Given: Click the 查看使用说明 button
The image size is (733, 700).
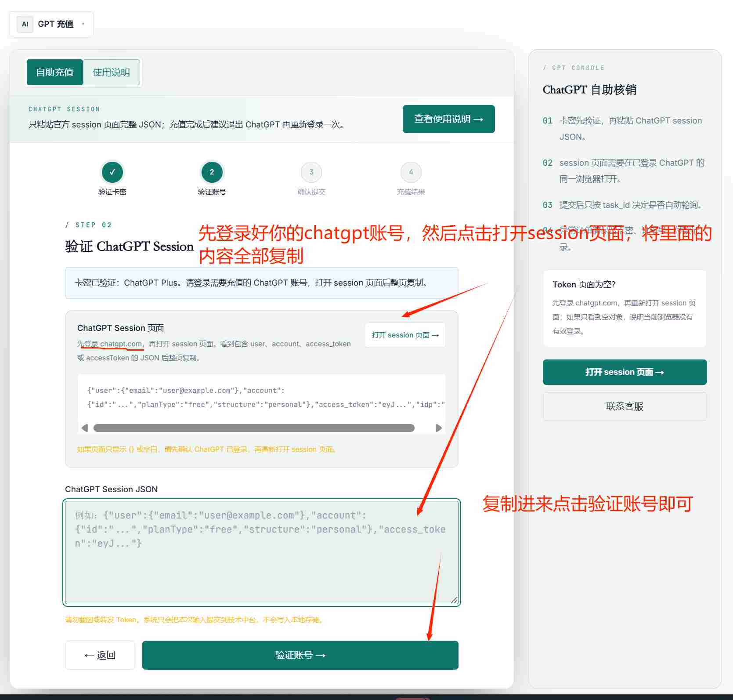Looking at the screenshot, I should 448,119.
